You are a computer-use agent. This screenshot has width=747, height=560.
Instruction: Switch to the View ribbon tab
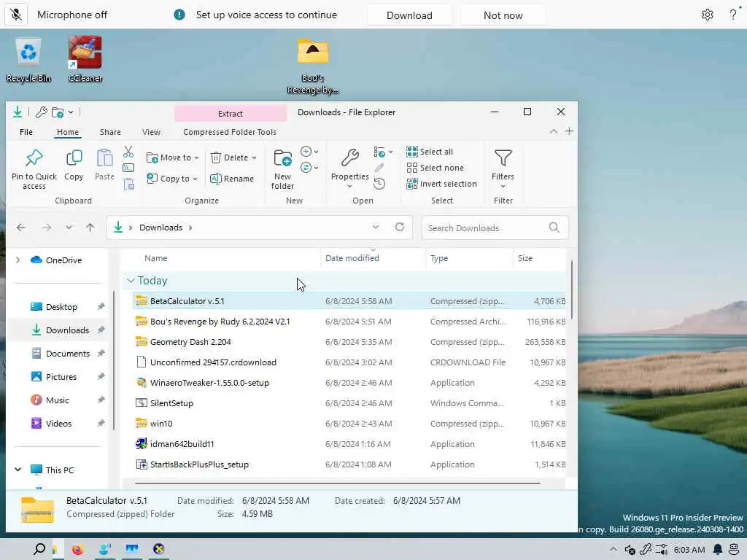(x=151, y=132)
